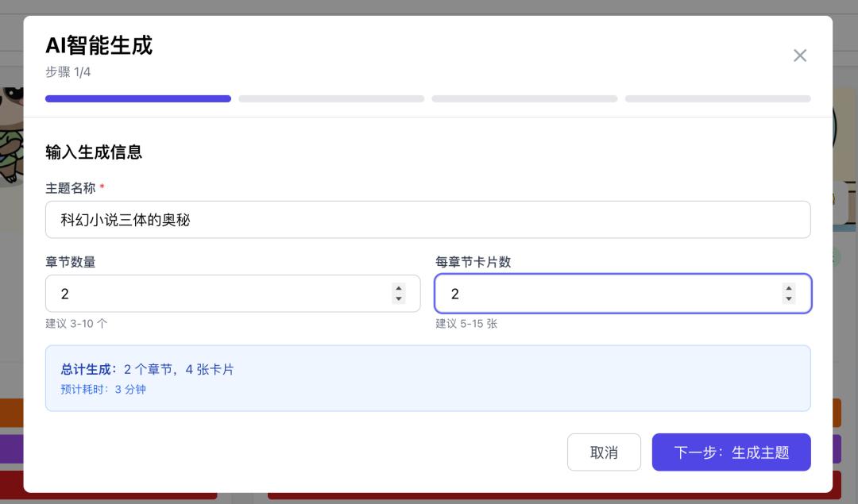Click the 章节数量 field label
Viewport: 858px width, 504px height.
pos(71,262)
